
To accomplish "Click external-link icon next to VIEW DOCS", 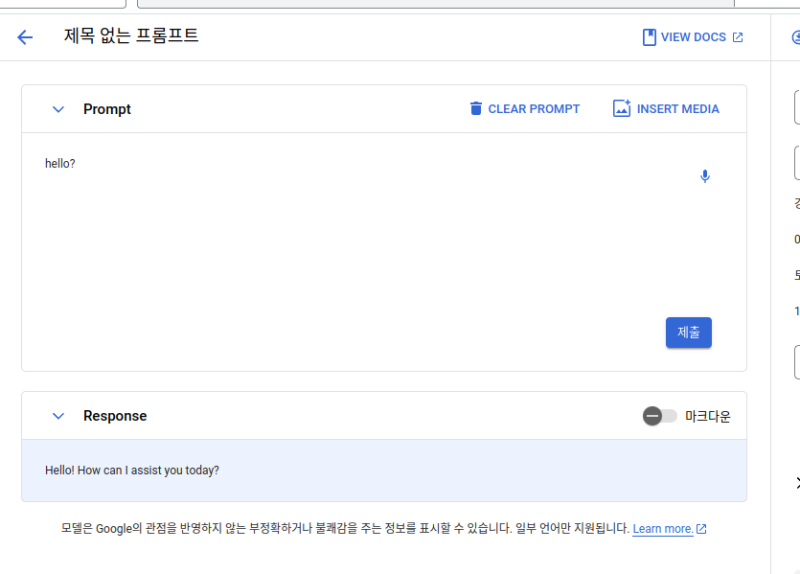I will [x=738, y=37].
